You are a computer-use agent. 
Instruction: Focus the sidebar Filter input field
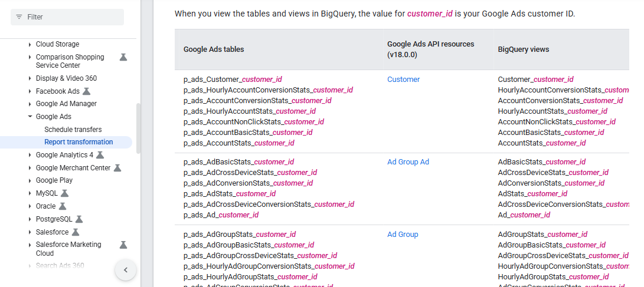pyautogui.click(x=67, y=17)
